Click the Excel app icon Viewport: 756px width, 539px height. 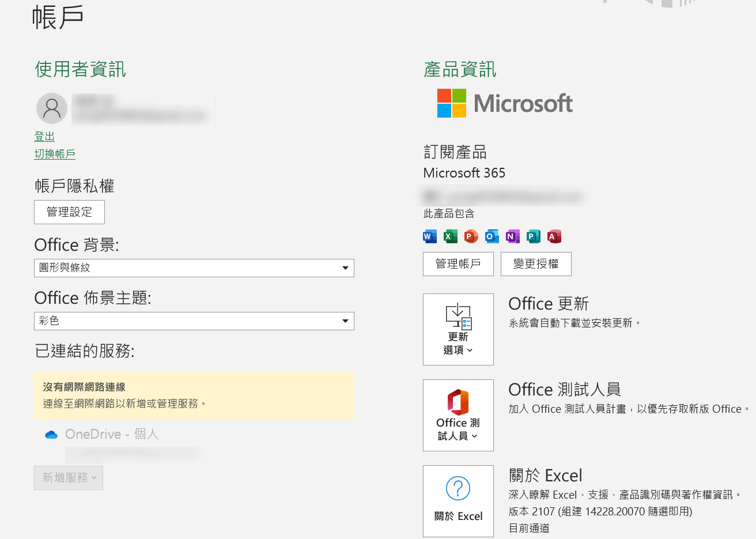pos(451,236)
